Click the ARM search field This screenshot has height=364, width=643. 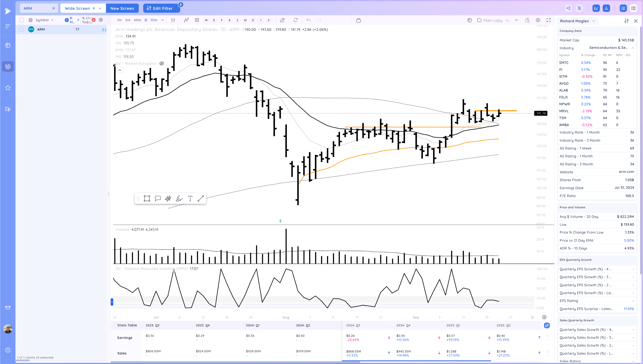pos(36,8)
